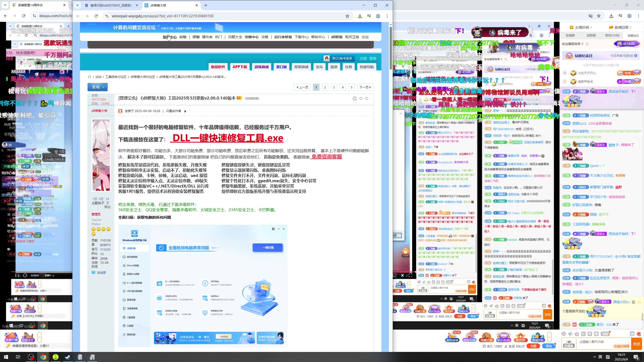Switch to the 错误代码0x80070005 browser tab
The image size is (644, 362).
point(112,5)
